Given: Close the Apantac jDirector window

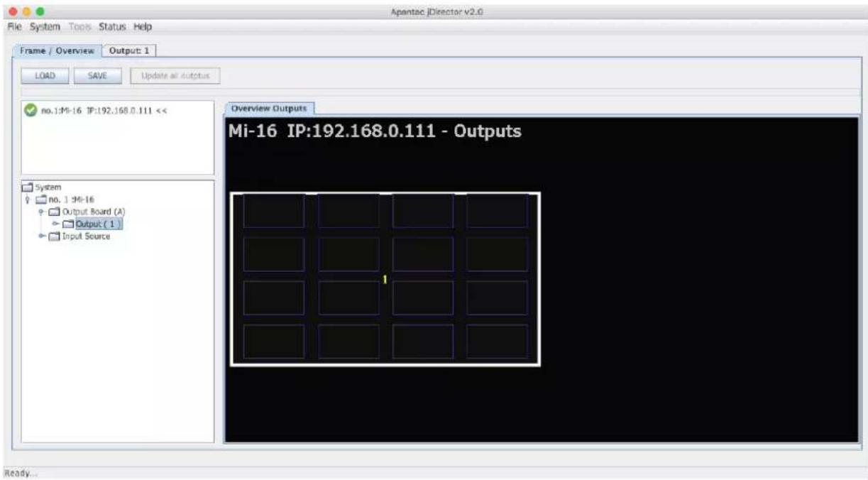Looking at the screenshot, I should 13,12.
